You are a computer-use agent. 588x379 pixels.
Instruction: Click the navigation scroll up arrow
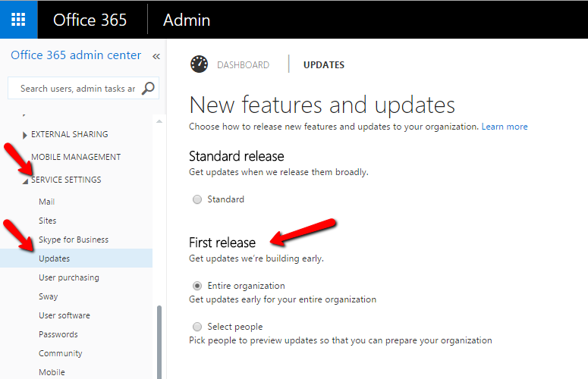(159, 121)
